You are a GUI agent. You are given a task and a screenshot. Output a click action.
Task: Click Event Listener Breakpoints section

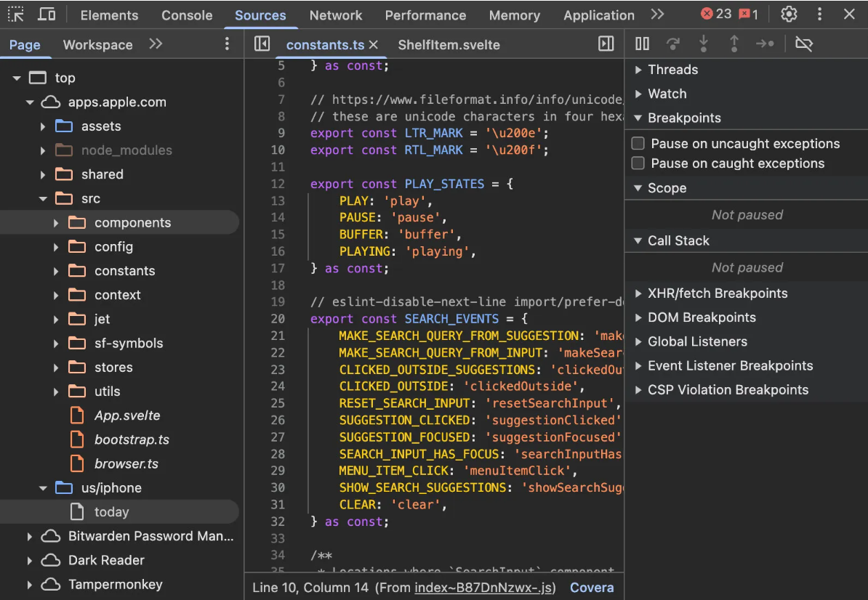click(730, 365)
